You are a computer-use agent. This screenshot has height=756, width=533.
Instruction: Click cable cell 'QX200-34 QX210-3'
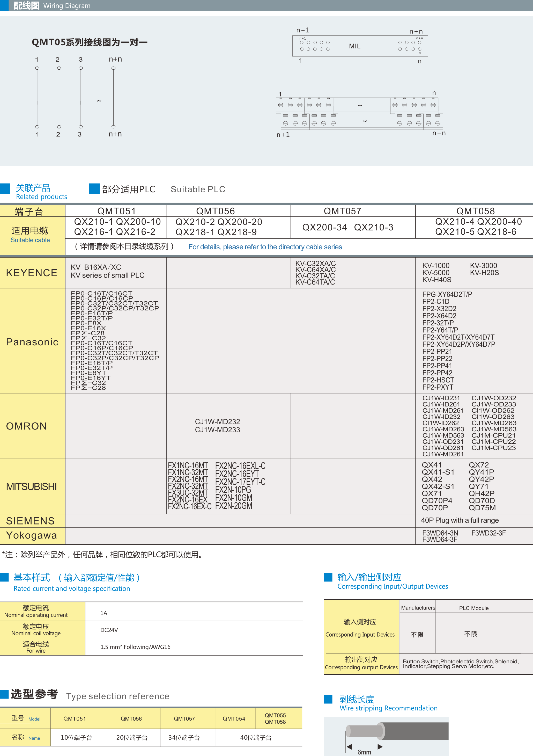point(348,228)
